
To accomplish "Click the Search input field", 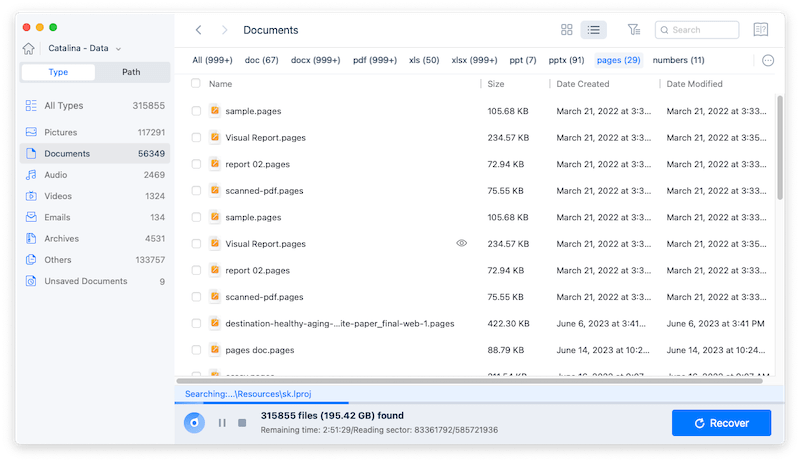I will point(697,30).
